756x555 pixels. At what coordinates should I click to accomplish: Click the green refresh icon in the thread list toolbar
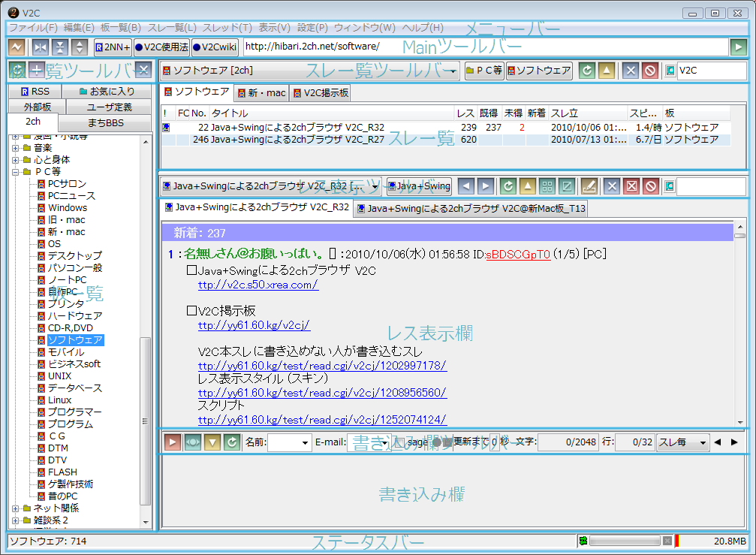pyautogui.click(x=587, y=71)
